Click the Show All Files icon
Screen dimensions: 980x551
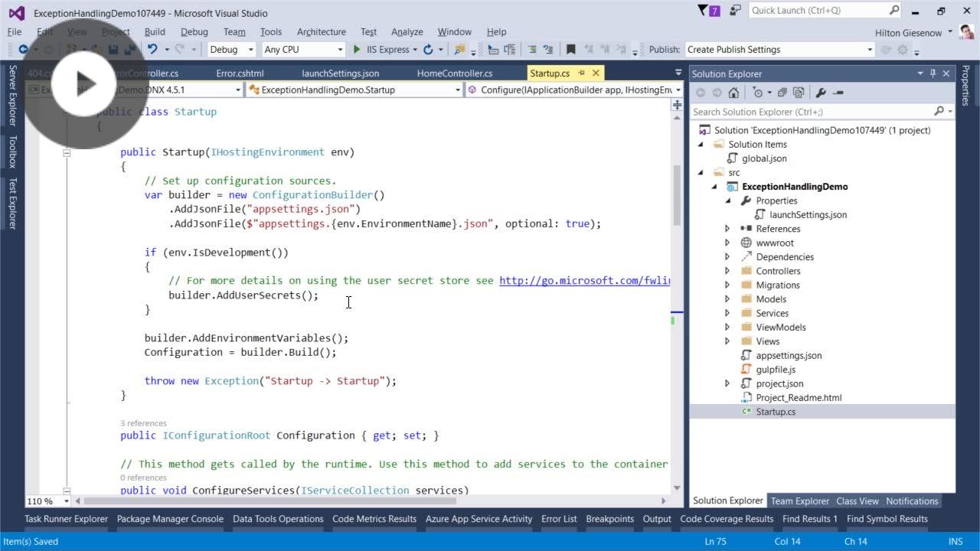point(799,93)
